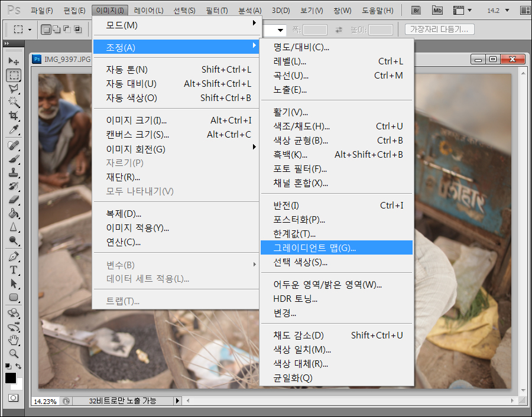Toggle Quick Mask mode

[14, 398]
